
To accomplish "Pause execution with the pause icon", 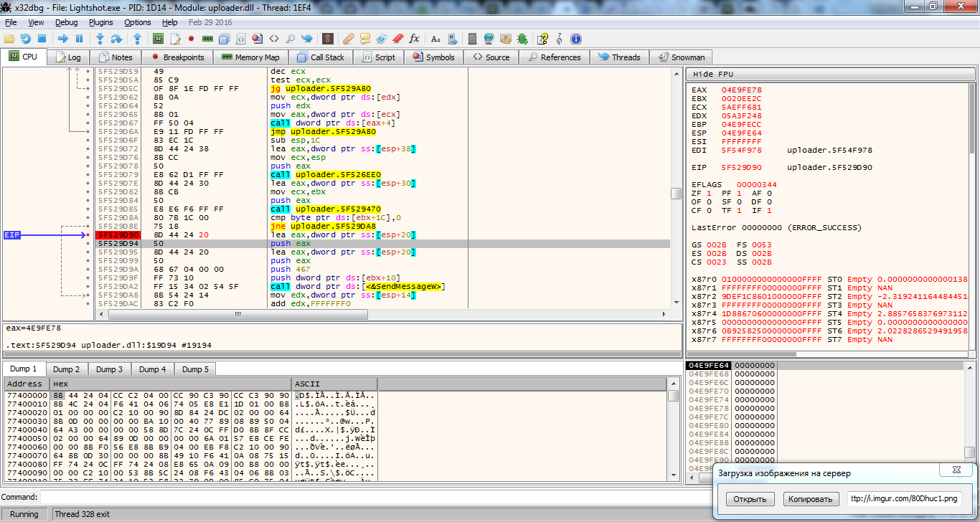I will (x=79, y=39).
